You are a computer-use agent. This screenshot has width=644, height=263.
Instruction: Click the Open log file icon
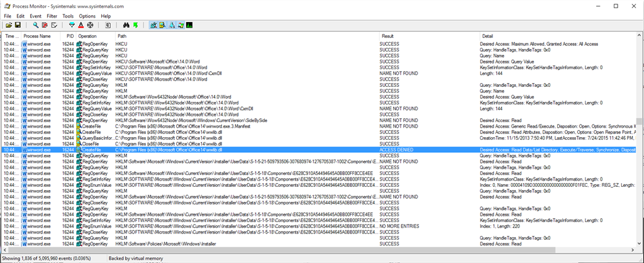[x=9, y=25]
